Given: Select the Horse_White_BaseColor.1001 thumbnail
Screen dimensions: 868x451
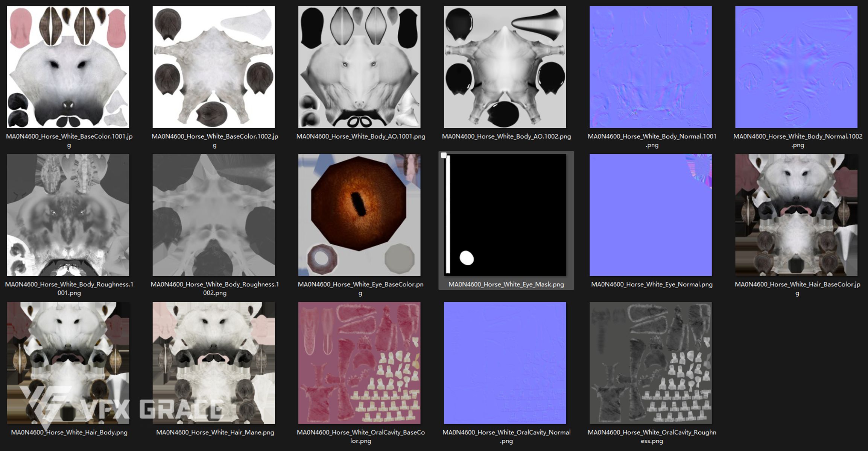Looking at the screenshot, I should pos(68,67).
